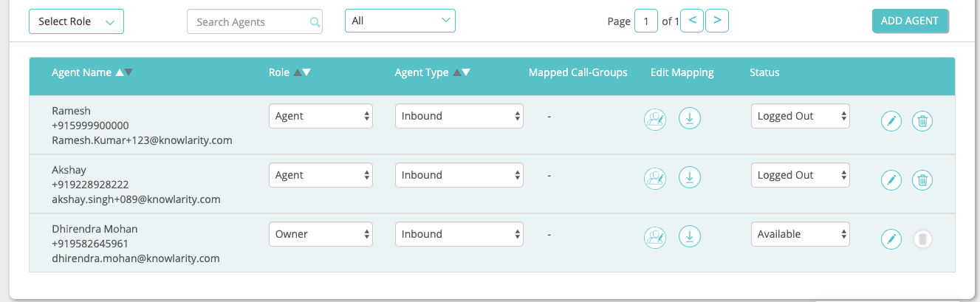Screen dimensions: 980x302
Task: Go to the previous page arrow
Action: click(692, 21)
